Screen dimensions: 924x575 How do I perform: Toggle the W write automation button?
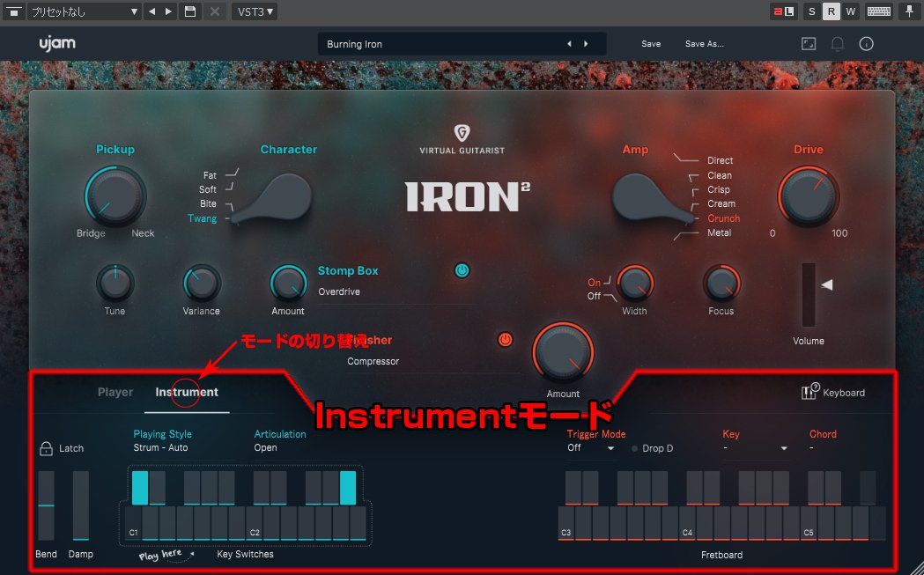coord(850,11)
